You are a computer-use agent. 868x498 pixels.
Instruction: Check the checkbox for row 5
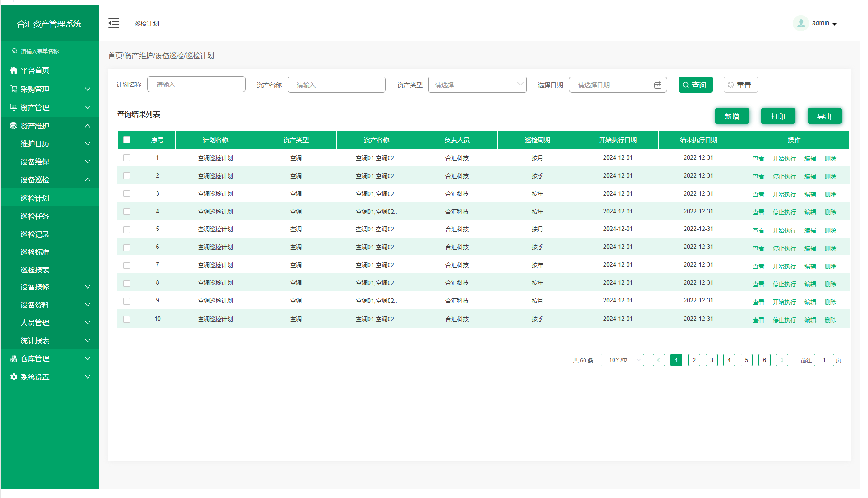(x=127, y=230)
